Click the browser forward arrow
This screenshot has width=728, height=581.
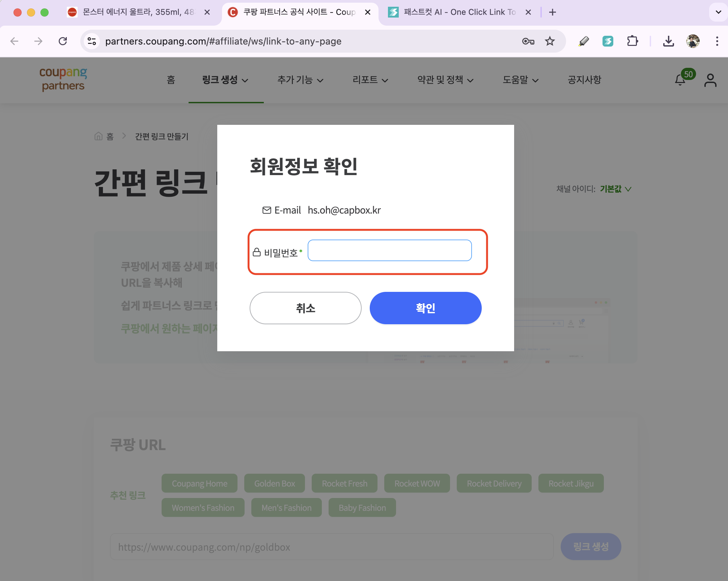point(38,41)
